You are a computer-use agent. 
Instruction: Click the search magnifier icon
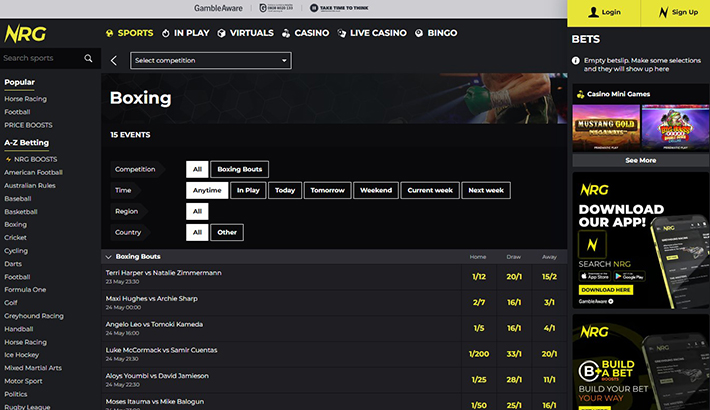click(x=88, y=58)
